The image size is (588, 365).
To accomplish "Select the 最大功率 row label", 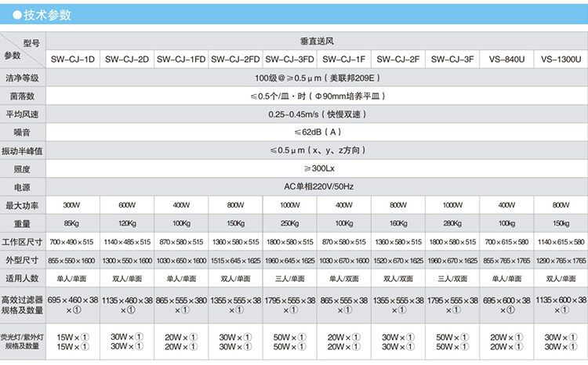I will pos(22,205).
